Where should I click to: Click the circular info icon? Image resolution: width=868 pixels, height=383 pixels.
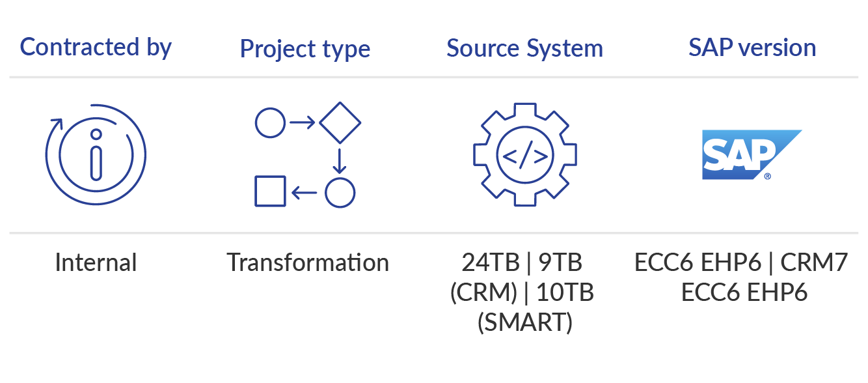pos(96,155)
